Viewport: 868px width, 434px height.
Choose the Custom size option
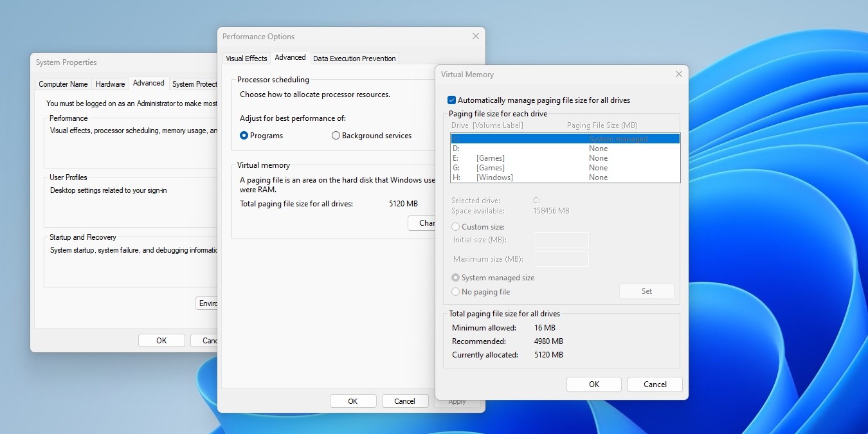[x=456, y=226]
